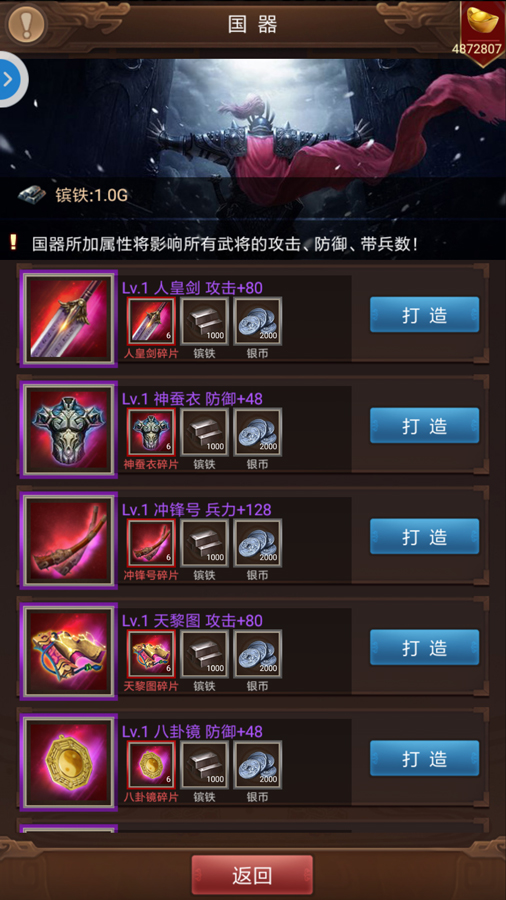506x900 pixels.
Task: Select the 天黎图 item icon
Action: click(x=69, y=651)
